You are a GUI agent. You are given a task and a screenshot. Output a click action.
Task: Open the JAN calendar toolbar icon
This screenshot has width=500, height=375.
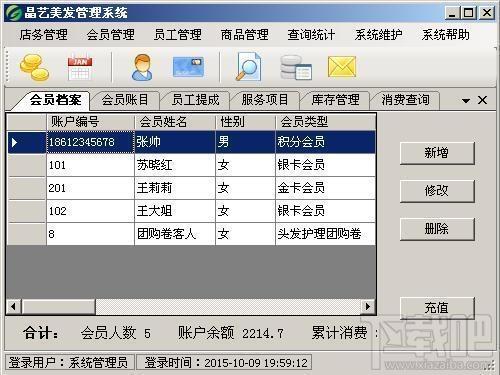[80, 67]
